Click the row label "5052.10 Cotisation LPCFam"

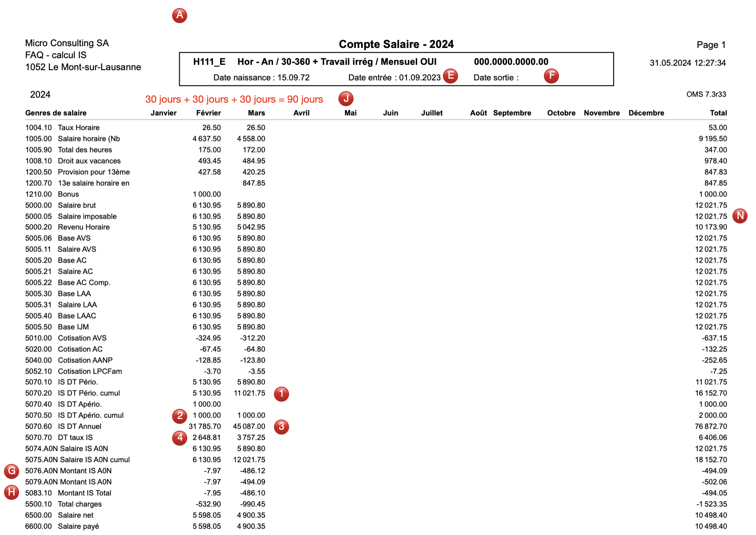(73, 371)
